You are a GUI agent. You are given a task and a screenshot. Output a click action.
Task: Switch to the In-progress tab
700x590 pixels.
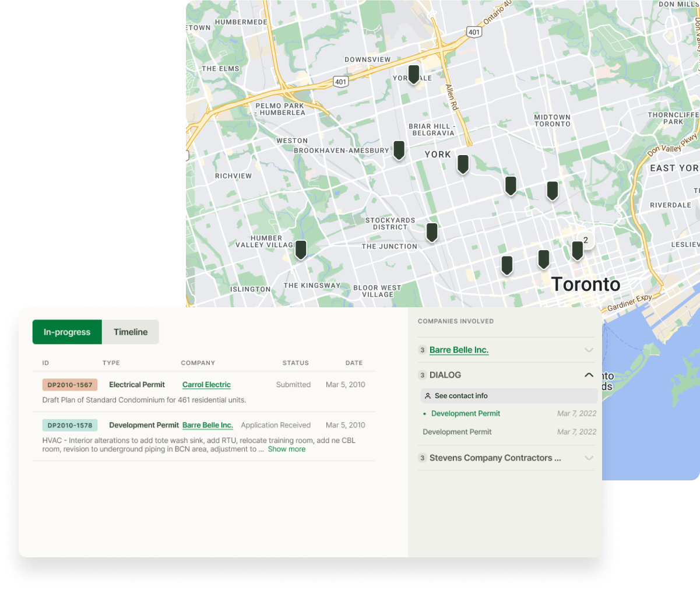[x=67, y=332]
